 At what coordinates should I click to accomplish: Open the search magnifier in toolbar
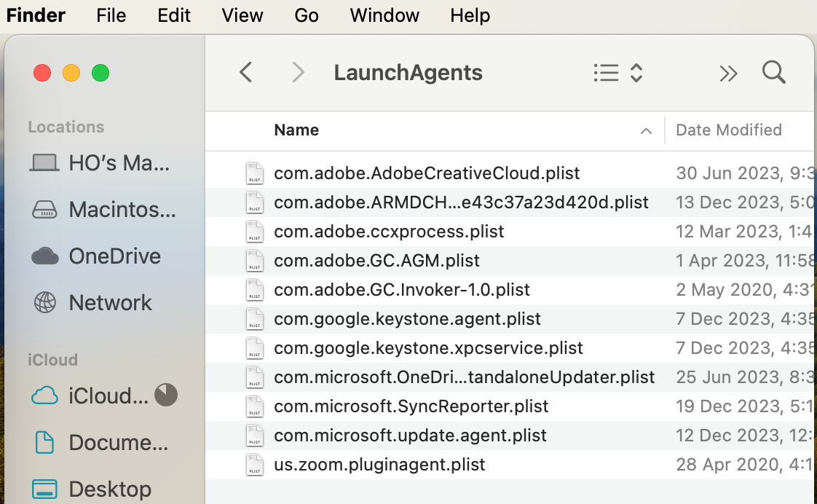[773, 72]
